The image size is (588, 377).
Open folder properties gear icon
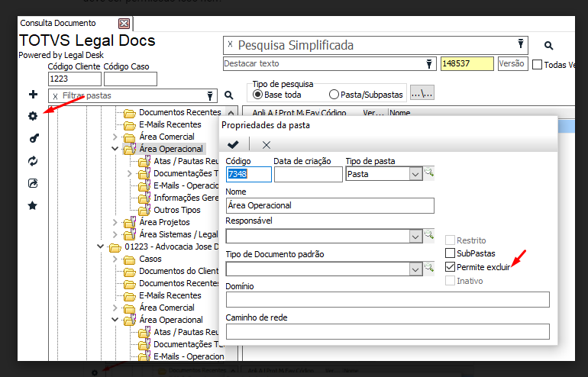(x=33, y=116)
